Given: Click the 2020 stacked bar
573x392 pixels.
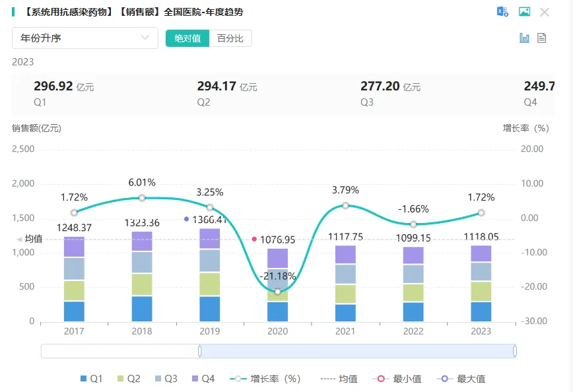Looking at the screenshot, I should 278,285.
